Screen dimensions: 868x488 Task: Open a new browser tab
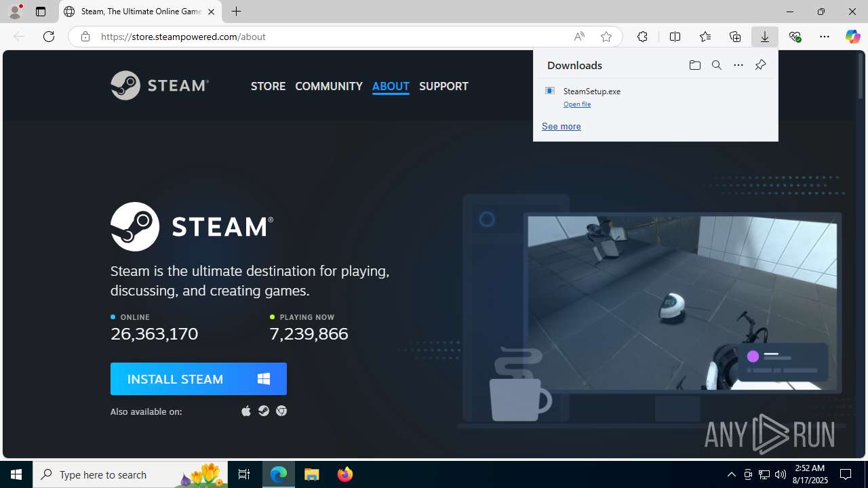tap(236, 12)
